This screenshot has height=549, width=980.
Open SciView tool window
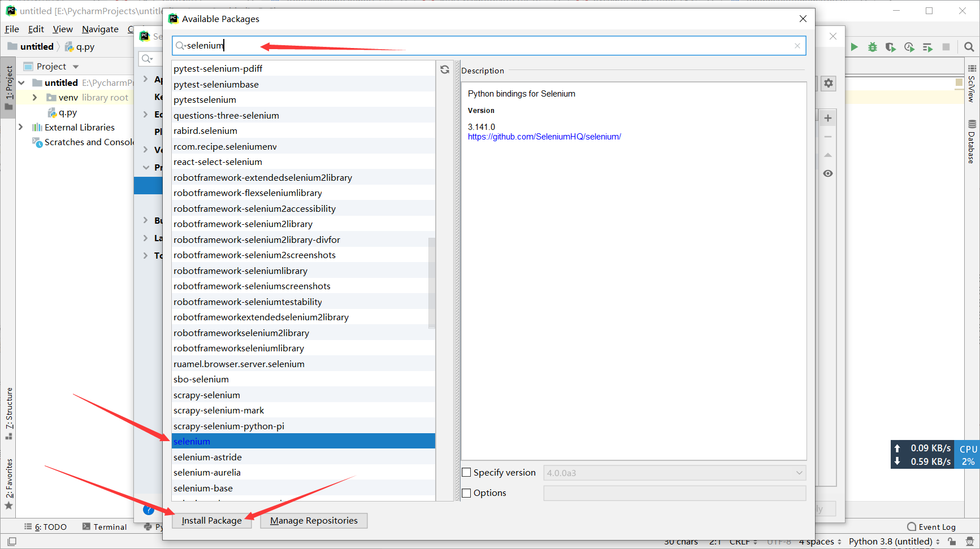click(972, 84)
